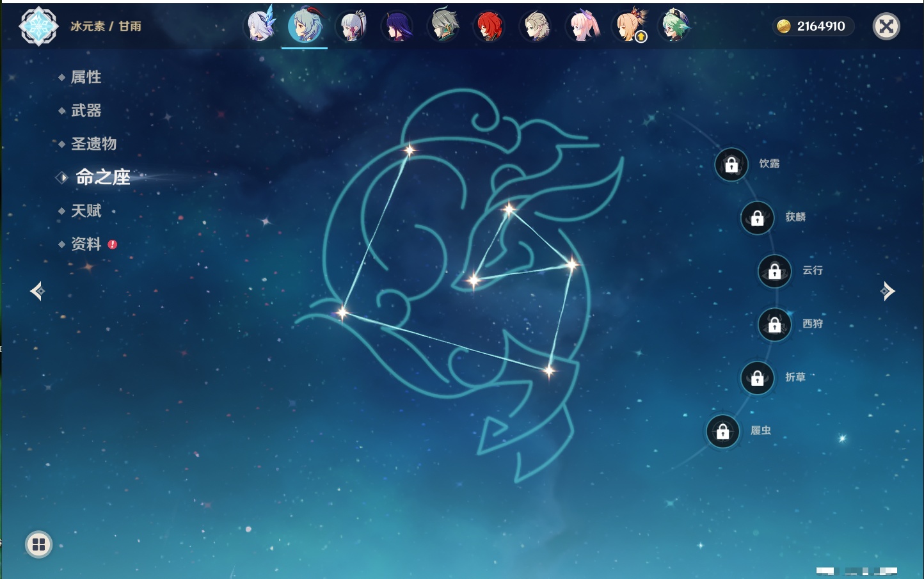Open the locked 折草 constellation node
This screenshot has height=579, width=924.
coord(757,378)
